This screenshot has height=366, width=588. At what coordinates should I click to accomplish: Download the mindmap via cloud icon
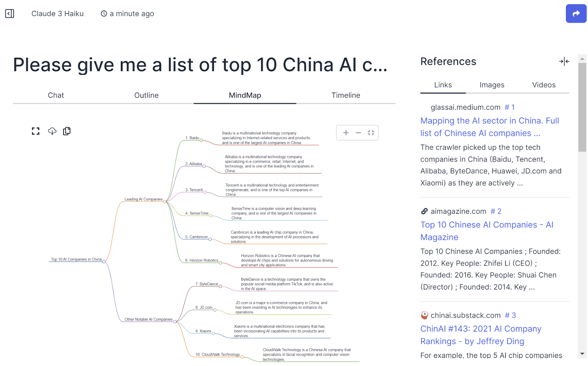[52, 131]
